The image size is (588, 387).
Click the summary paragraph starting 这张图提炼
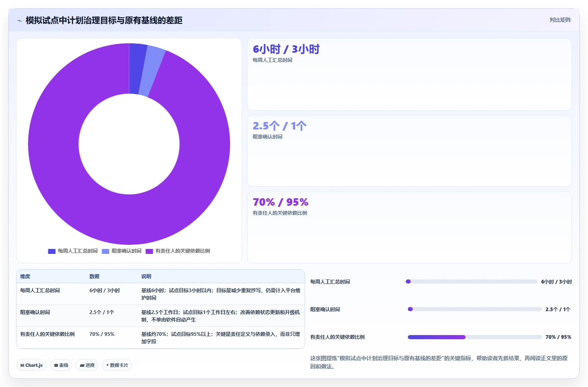point(439,362)
